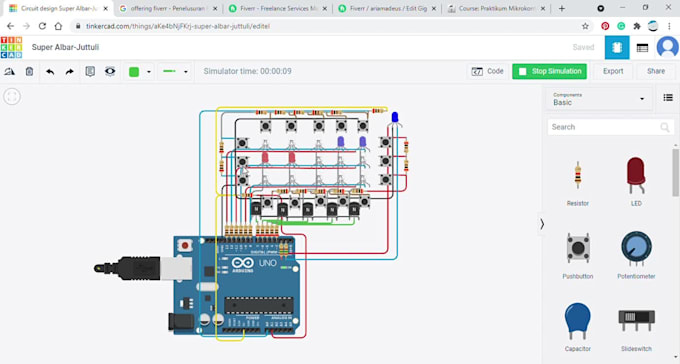The height and width of the screenshot is (364, 680).
Task: Open the Chrome three-dot menu
Action: tap(669, 26)
